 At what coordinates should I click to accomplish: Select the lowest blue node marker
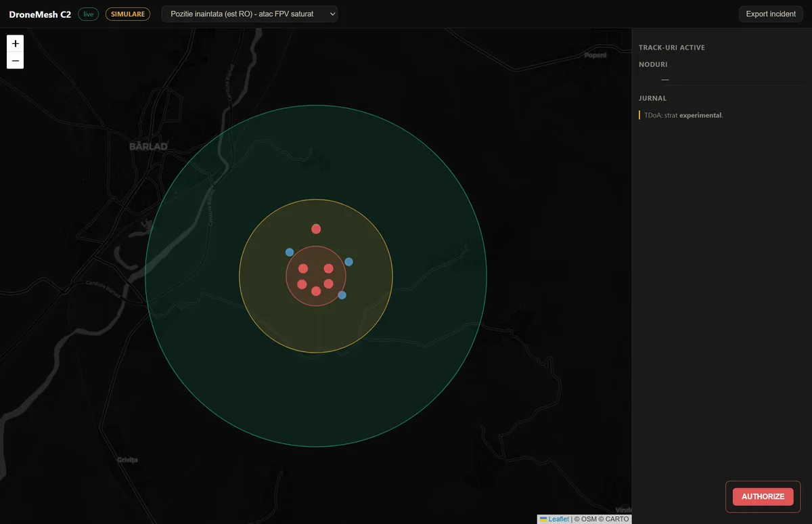point(342,295)
